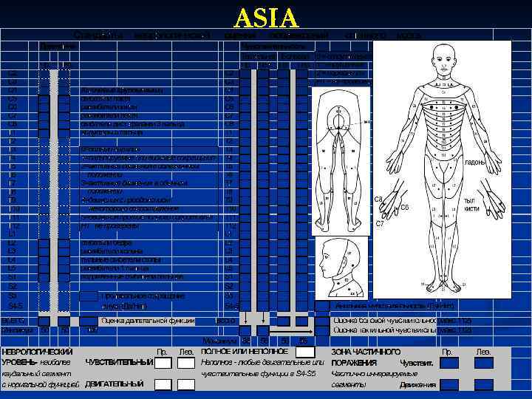Viewport: 532px width, 399px height.
Task: Click the НЕВРОЛОГИЧЕСКИЙ УРОВЕНЬ heading
Action: tap(38, 357)
